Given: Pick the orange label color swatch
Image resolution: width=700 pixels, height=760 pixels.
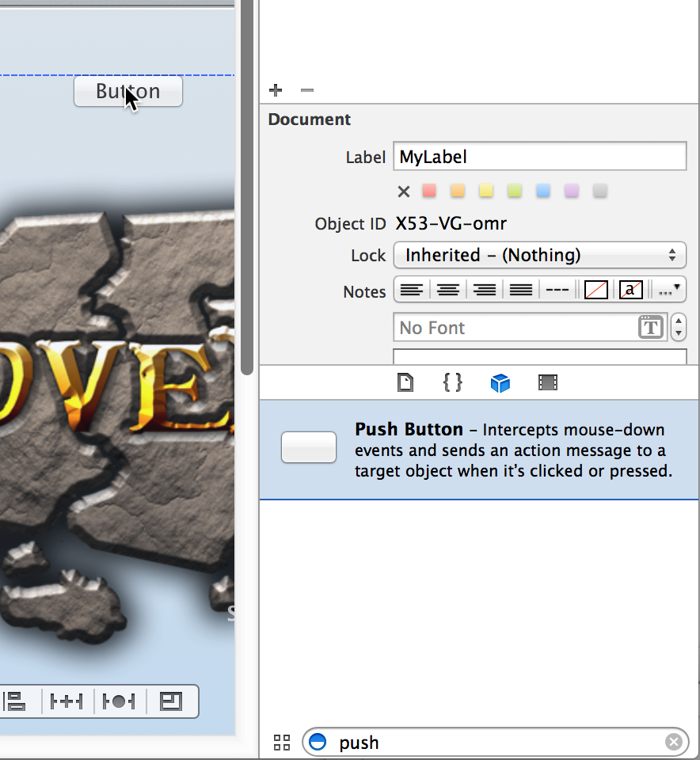Looking at the screenshot, I should pyautogui.click(x=458, y=191).
